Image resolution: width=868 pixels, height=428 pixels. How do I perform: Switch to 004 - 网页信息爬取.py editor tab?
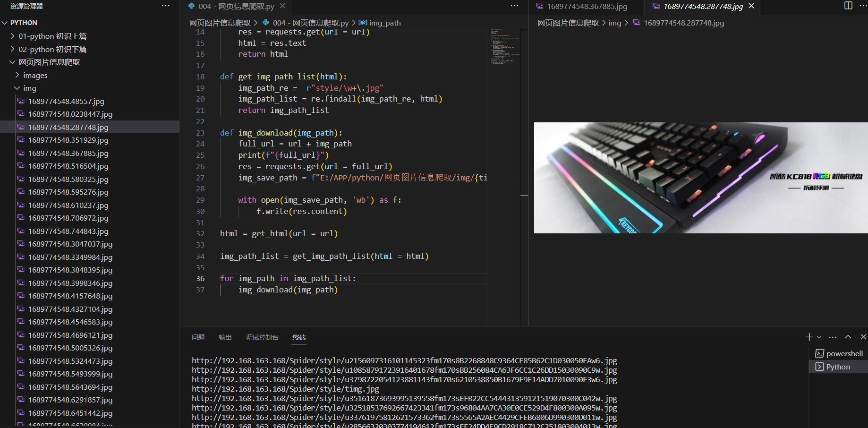tap(236, 6)
